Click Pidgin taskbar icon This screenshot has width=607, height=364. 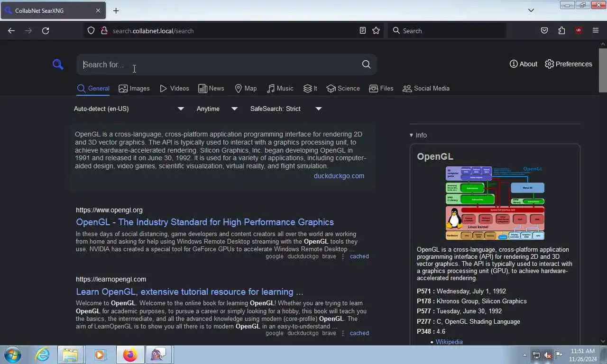[158, 355]
